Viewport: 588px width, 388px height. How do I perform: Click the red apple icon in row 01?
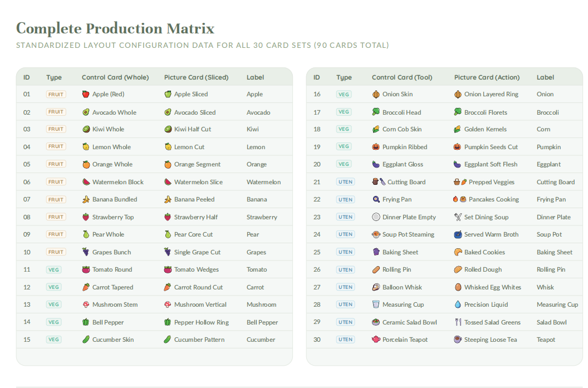(86, 94)
